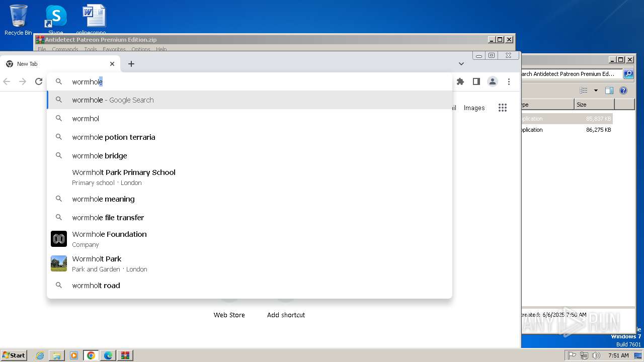
Task: Launch Internet Explorer from taskbar
Action: (x=40, y=355)
